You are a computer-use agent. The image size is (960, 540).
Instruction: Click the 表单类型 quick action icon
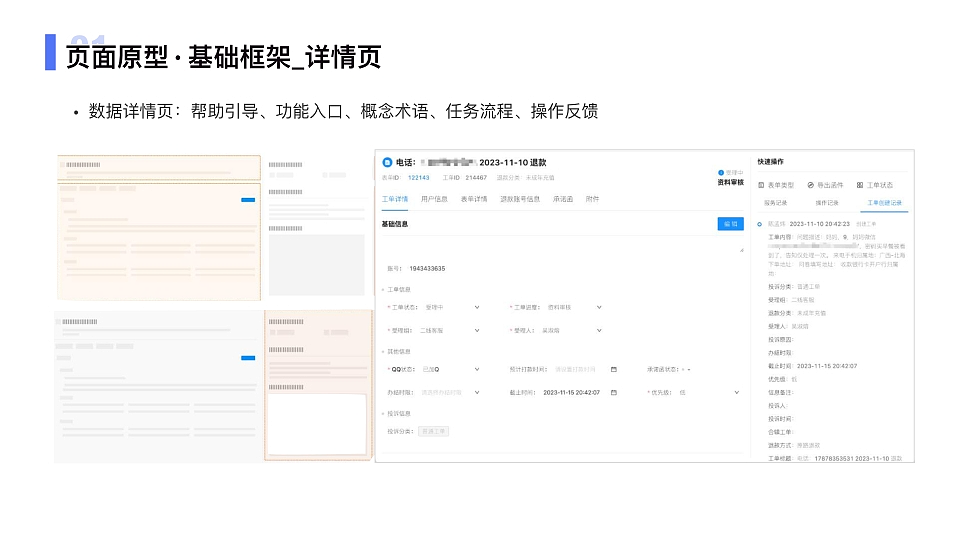761,185
